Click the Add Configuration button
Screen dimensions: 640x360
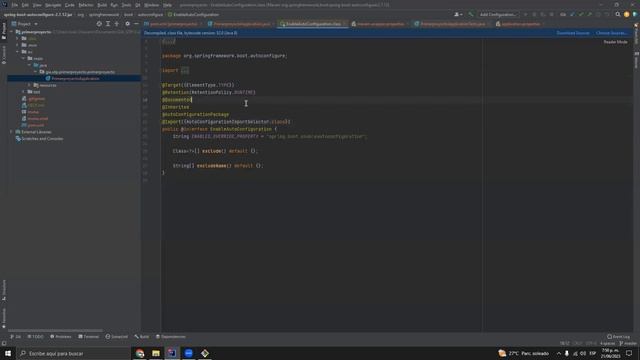click(498, 15)
